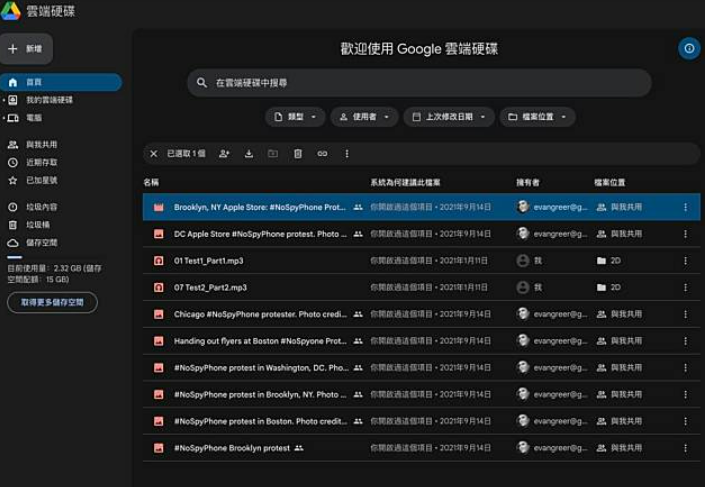Open 我的雲端硬碟 (My Drive) in sidebar
The height and width of the screenshot is (487, 705).
(49, 100)
